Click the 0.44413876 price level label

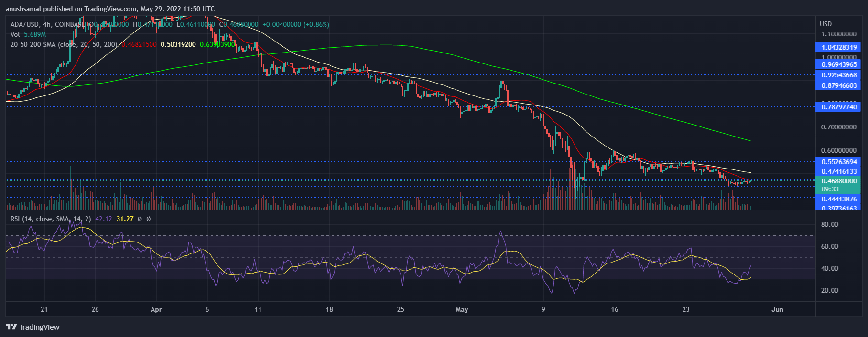point(839,199)
